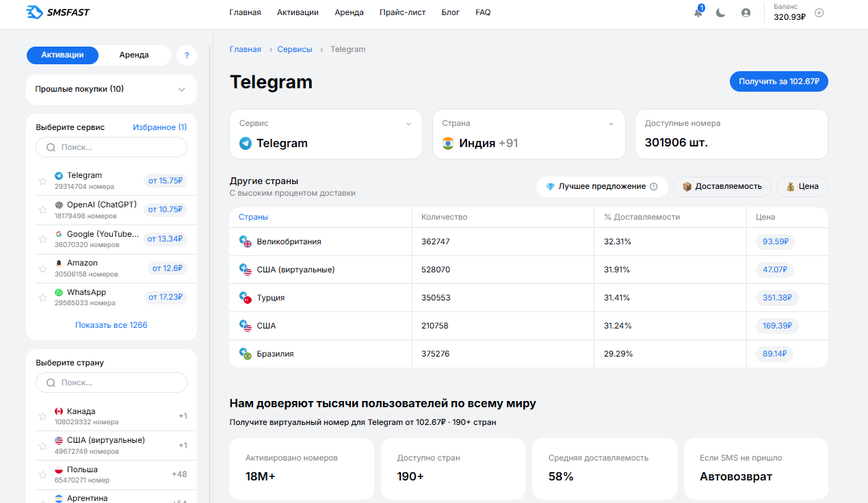The width and height of the screenshot is (868, 503).
Task: Open Аренда in the top navigation
Action: point(349,12)
